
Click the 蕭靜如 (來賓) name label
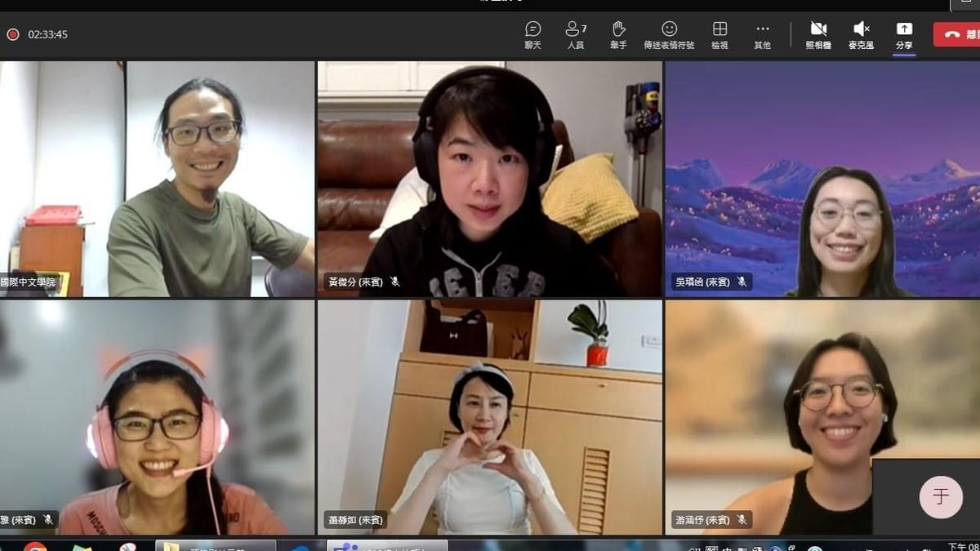coord(355,520)
